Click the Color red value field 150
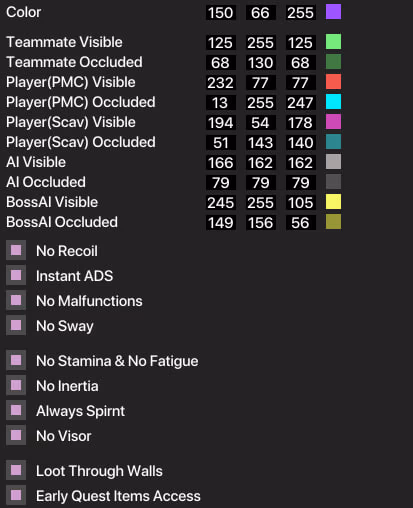This screenshot has width=413, height=508. pyautogui.click(x=221, y=13)
